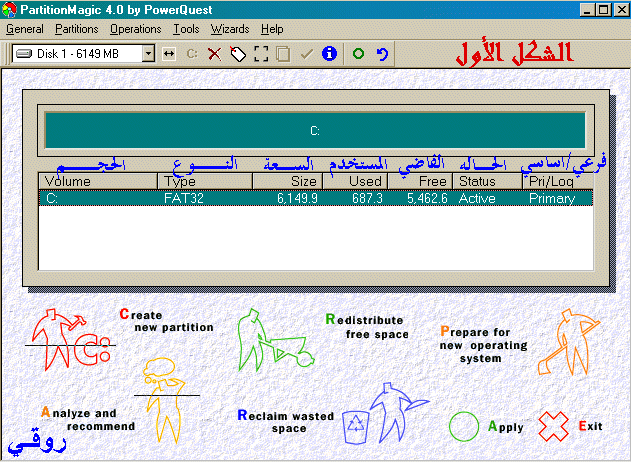The width and height of the screenshot is (631, 462).
Task: Click Analyze and recommend text
Action: tap(88, 419)
